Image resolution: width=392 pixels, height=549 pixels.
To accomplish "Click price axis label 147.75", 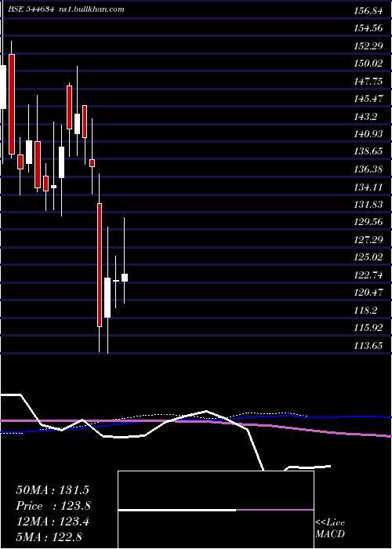I will point(368,82).
